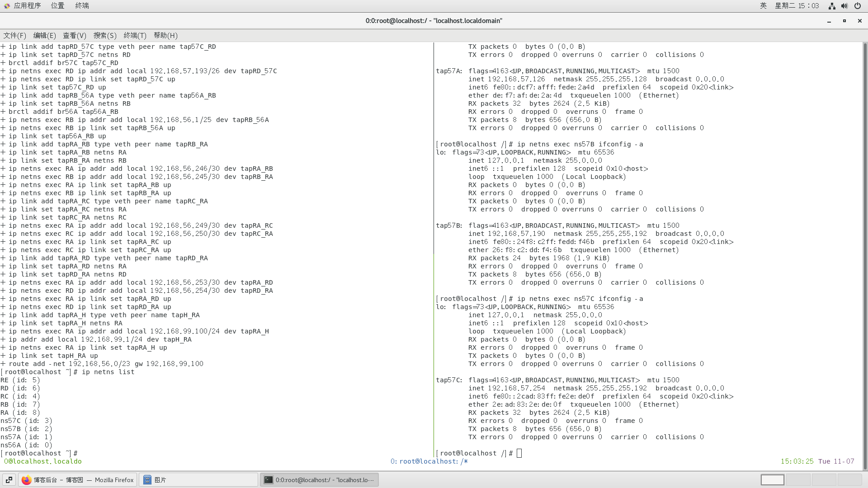Click the tmux window label '0: root@localhost:/*'

click(429, 461)
